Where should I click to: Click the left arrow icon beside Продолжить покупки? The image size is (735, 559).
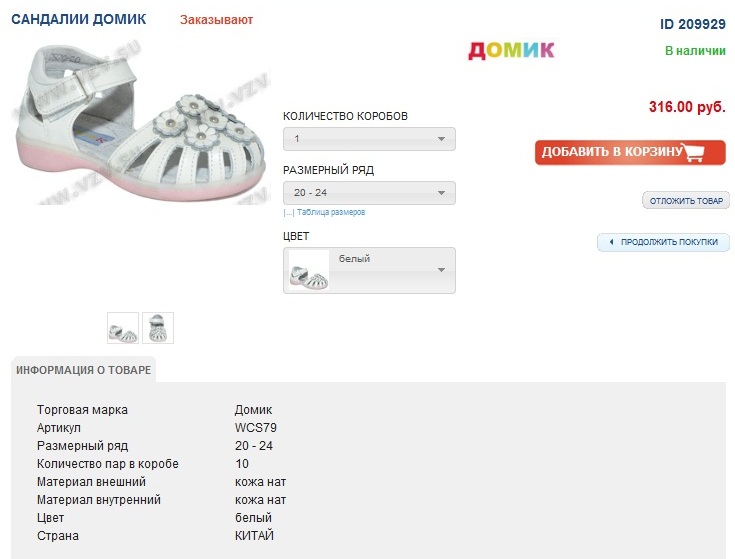(x=610, y=242)
